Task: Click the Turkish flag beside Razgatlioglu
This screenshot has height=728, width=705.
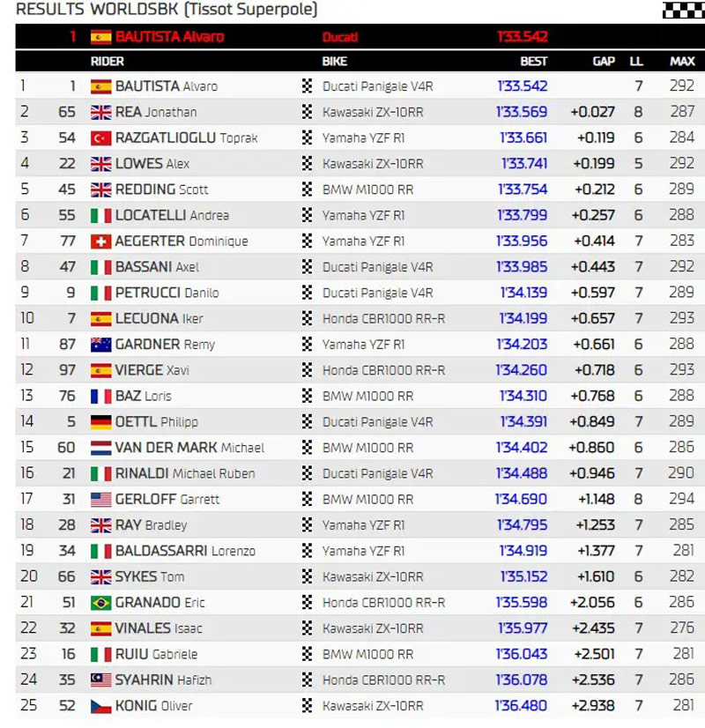Action: 100,138
